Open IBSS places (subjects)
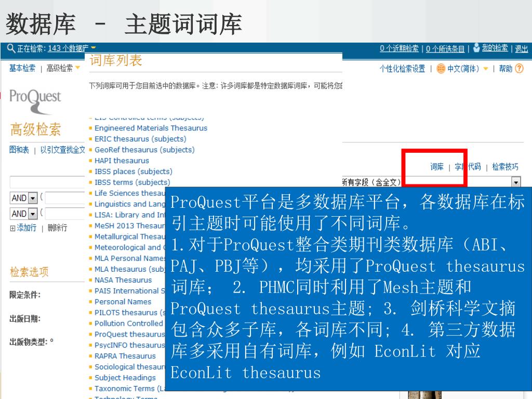Screen dimensions: 532x399 click(x=134, y=171)
